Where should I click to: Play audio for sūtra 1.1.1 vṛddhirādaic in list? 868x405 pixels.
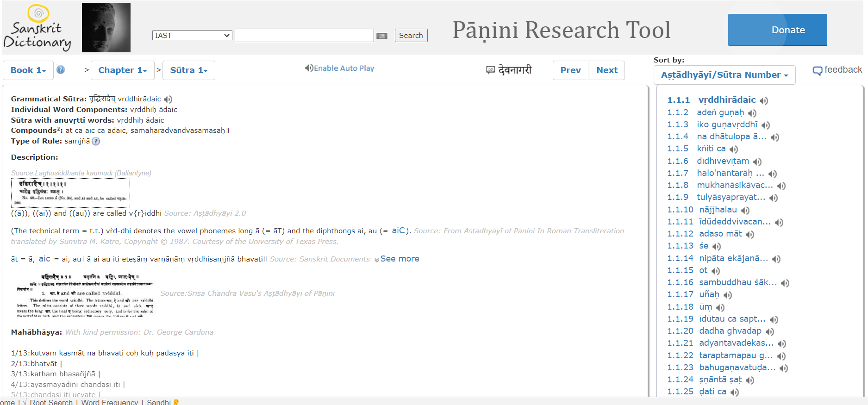pos(764,100)
